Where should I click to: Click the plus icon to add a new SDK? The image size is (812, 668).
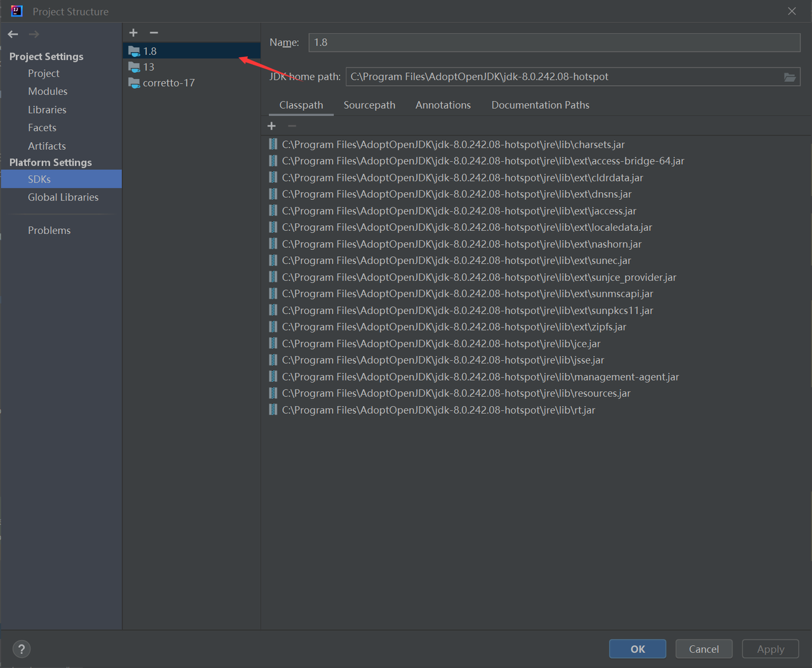click(x=133, y=32)
